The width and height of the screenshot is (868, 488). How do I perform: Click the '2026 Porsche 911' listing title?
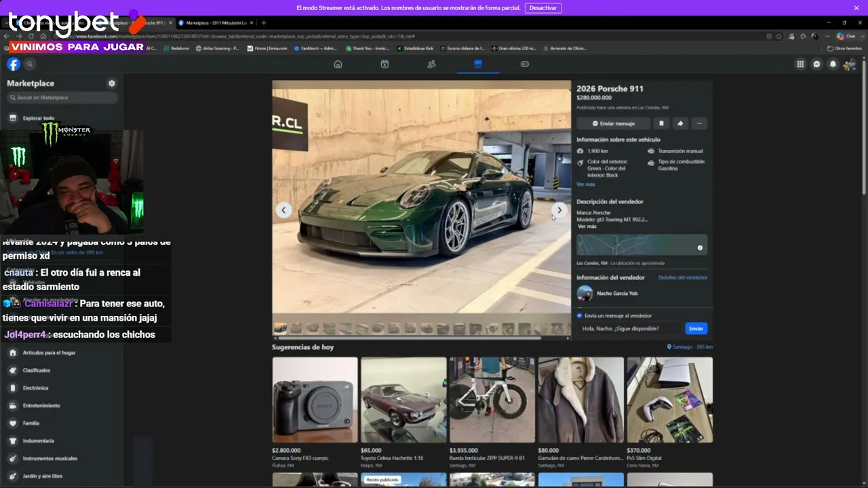coord(610,88)
